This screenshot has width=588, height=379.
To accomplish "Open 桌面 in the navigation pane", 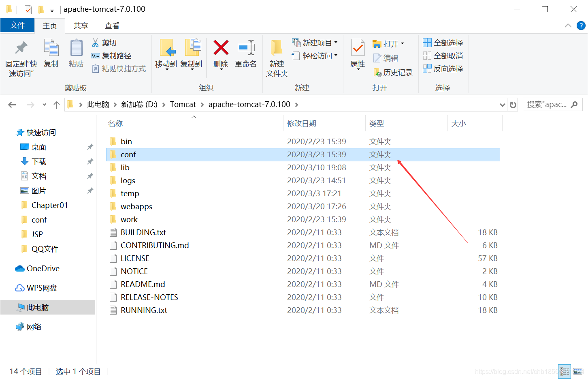I will click(x=34, y=147).
